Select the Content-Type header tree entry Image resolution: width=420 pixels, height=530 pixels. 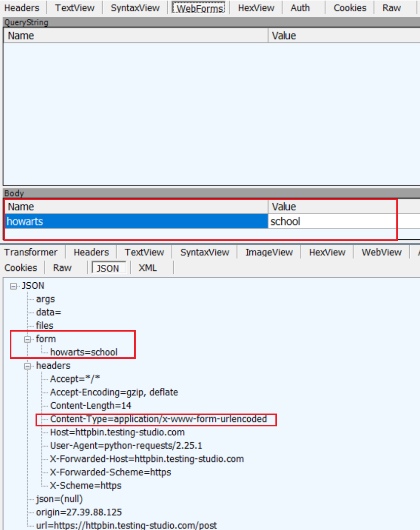(158, 419)
